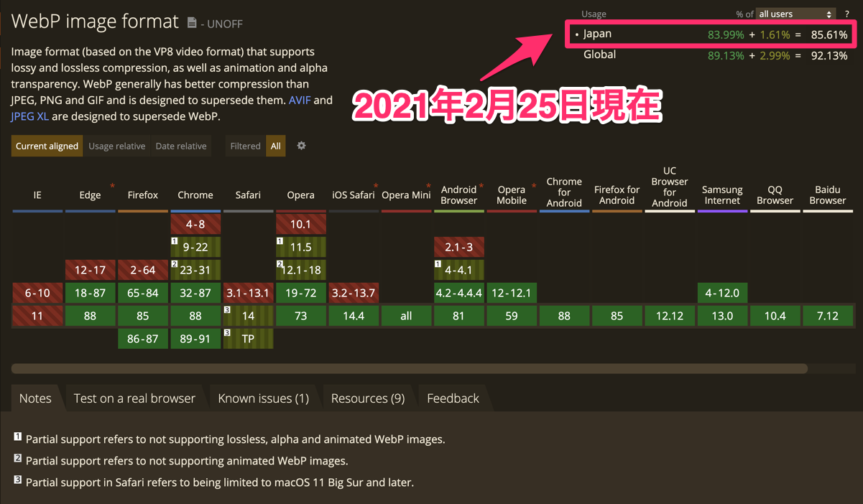Click the Safari 3.1-13.1 cell
The image size is (863, 504).
[248, 293]
